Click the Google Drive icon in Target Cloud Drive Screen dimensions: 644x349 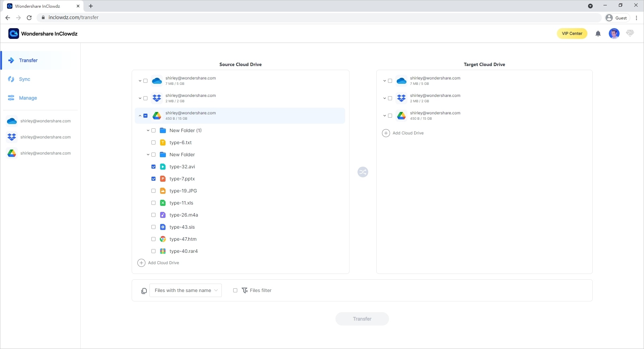tap(401, 116)
